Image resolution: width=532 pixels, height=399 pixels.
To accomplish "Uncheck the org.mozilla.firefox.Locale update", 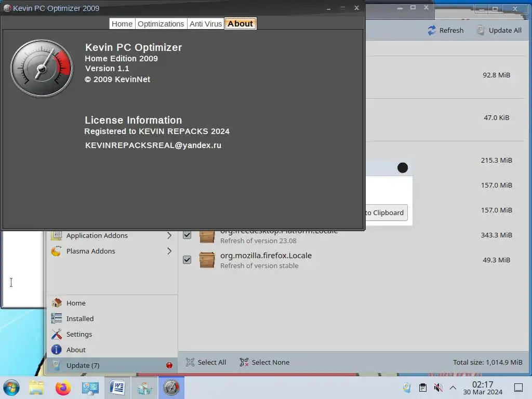I will point(187,260).
